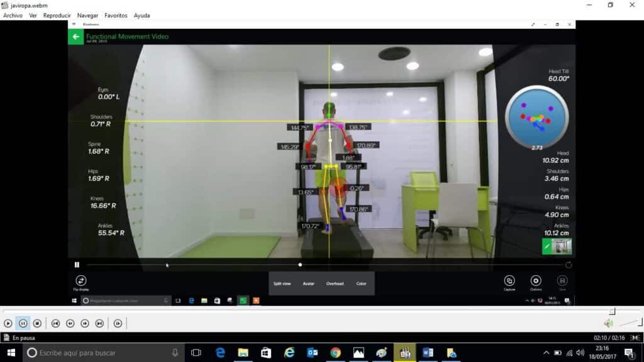Click the Capture icon
Image resolution: width=644 pixels, height=362 pixels.
point(509,280)
